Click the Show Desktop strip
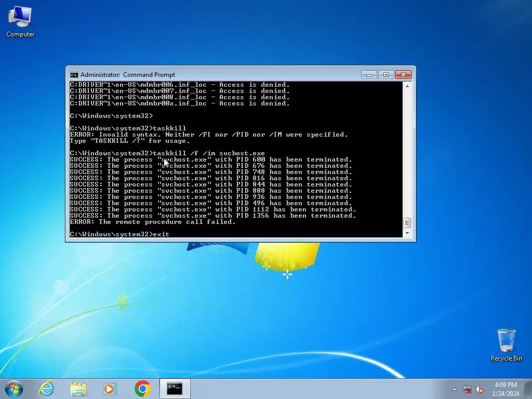The height and width of the screenshot is (399, 532). (x=528, y=389)
